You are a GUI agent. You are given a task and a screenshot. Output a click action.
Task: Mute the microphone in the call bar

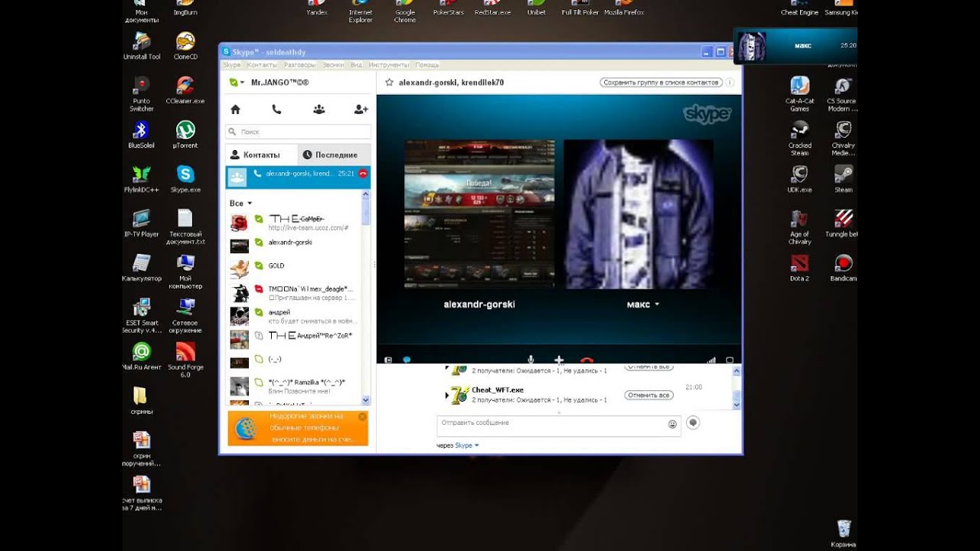pyautogui.click(x=531, y=360)
